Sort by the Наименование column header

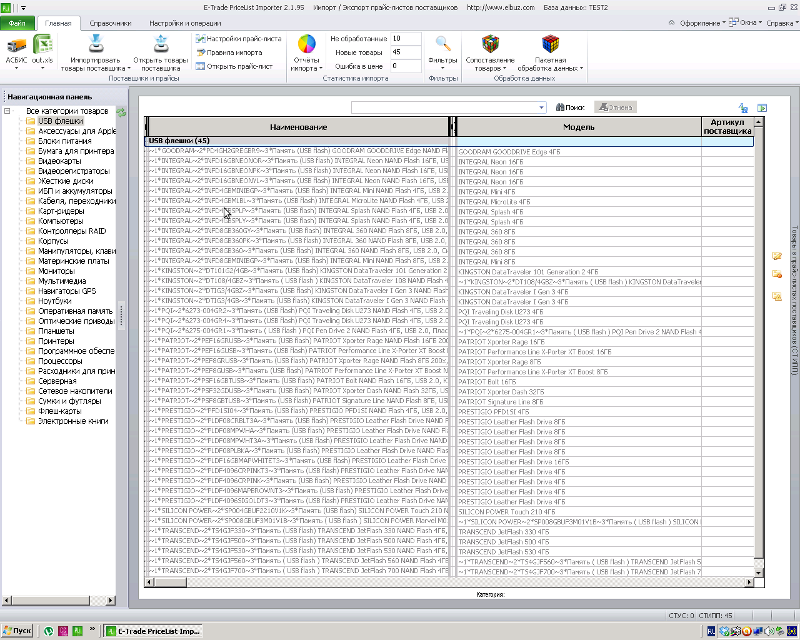click(x=298, y=127)
